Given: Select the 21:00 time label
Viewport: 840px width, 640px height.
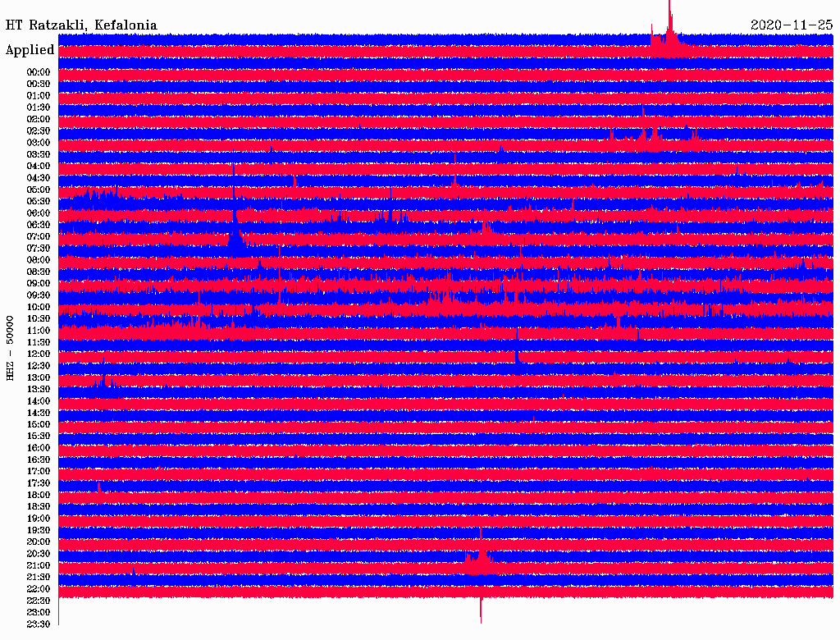Looking at the screenshot, I should tap(39, 565).
